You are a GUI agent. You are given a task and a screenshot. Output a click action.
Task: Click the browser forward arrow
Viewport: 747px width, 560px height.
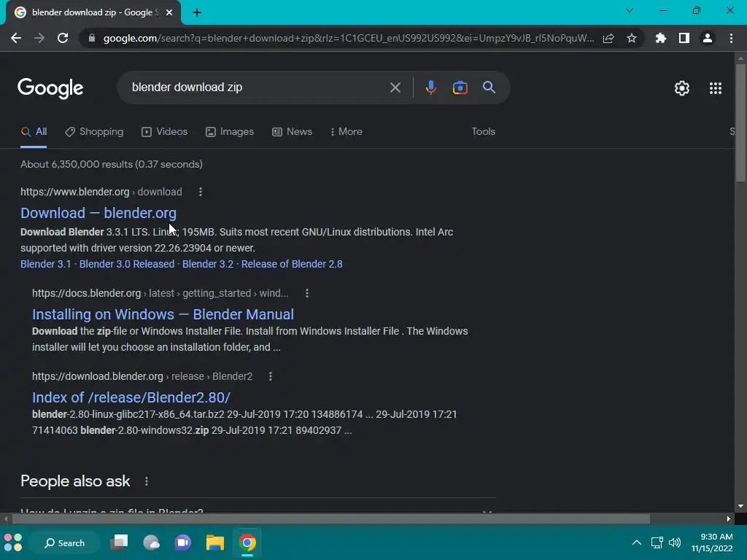(x=39, y=38)
